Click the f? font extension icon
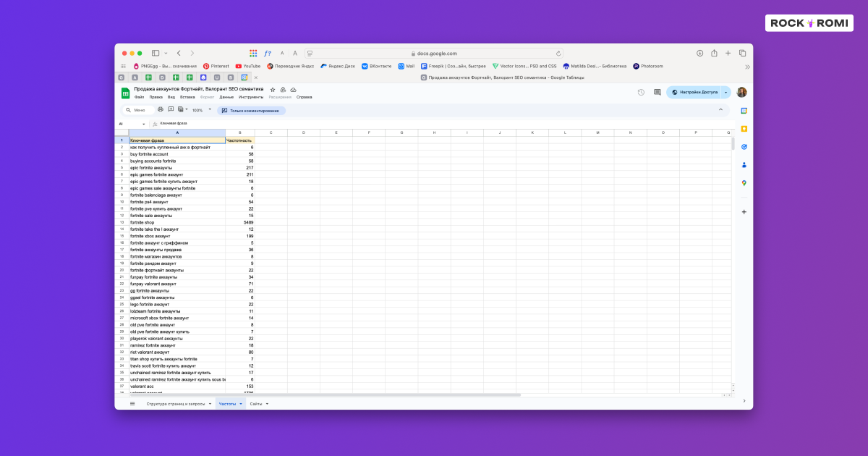 (268, 53)
